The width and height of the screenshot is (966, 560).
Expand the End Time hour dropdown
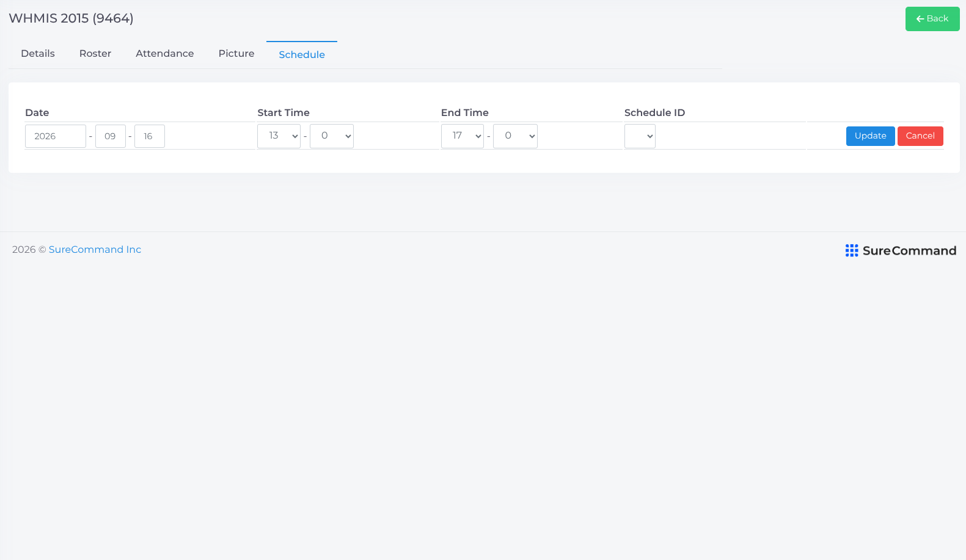[463, 136]
